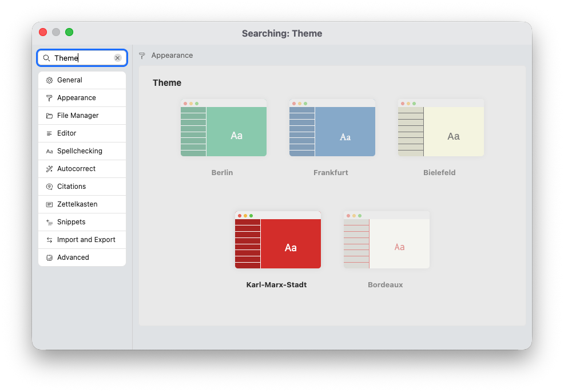Image resolution: width=564 pixels, height=392 pixels.
Task: Click the General gear icon in the sidebar
Action: pyautogui.click(x=49, y=80)
